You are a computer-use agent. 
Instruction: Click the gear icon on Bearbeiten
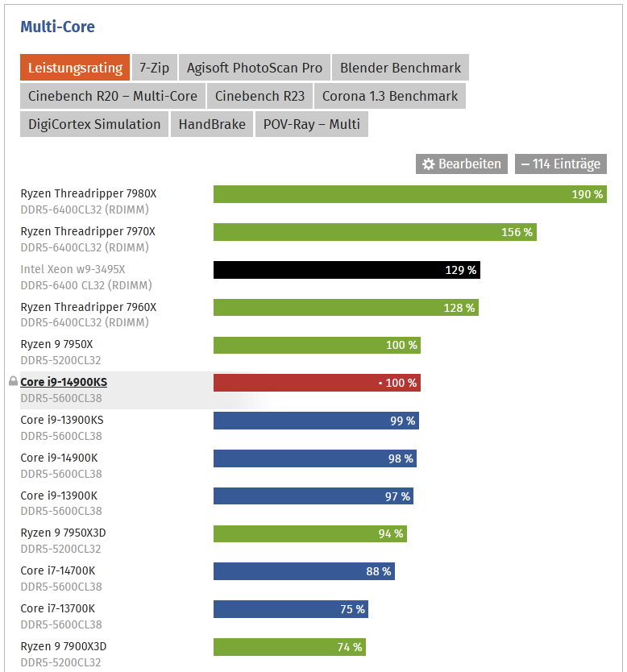pyautogui.click(x=428, y=164)
